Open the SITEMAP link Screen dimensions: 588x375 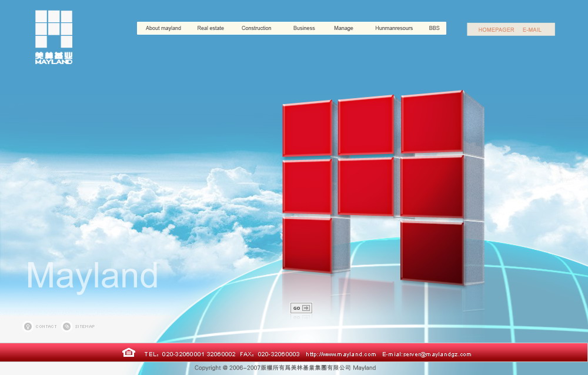85,327
